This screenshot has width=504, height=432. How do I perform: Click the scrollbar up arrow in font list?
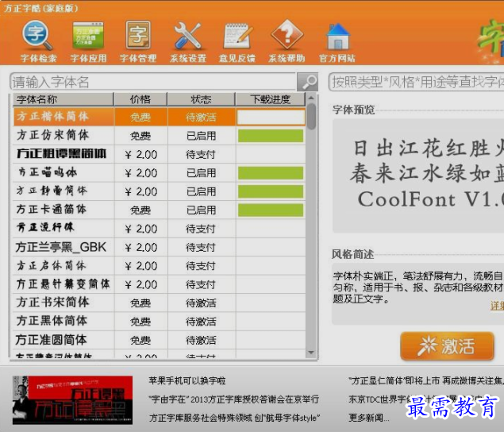tap(311, 98)
